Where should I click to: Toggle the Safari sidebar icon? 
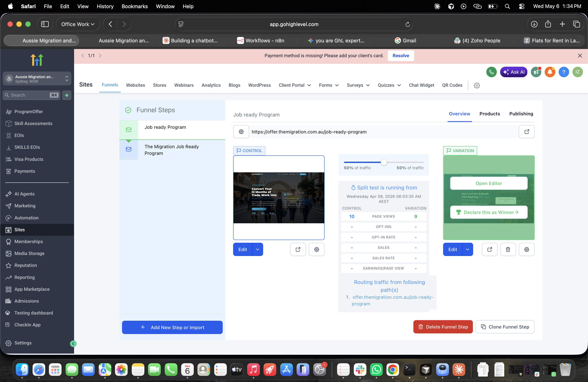click(45, 24)
